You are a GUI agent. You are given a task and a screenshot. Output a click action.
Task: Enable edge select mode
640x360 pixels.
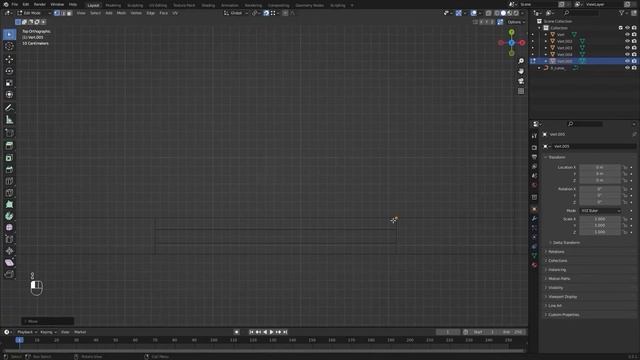pos(63,13)
